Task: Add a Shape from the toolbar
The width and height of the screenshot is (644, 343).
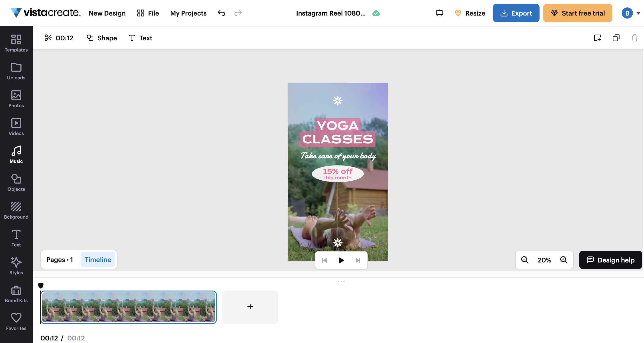Action: [102, 38]
